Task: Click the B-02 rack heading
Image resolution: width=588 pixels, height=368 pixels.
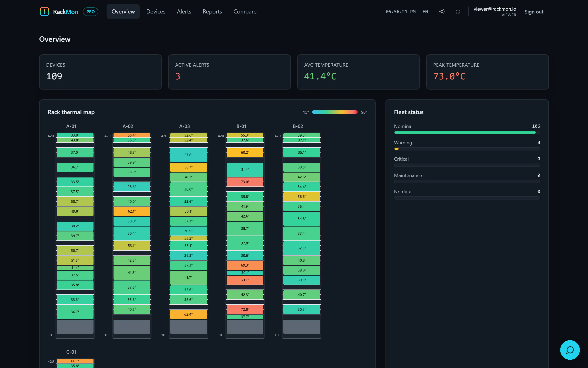Action: [x=298, y=126]
